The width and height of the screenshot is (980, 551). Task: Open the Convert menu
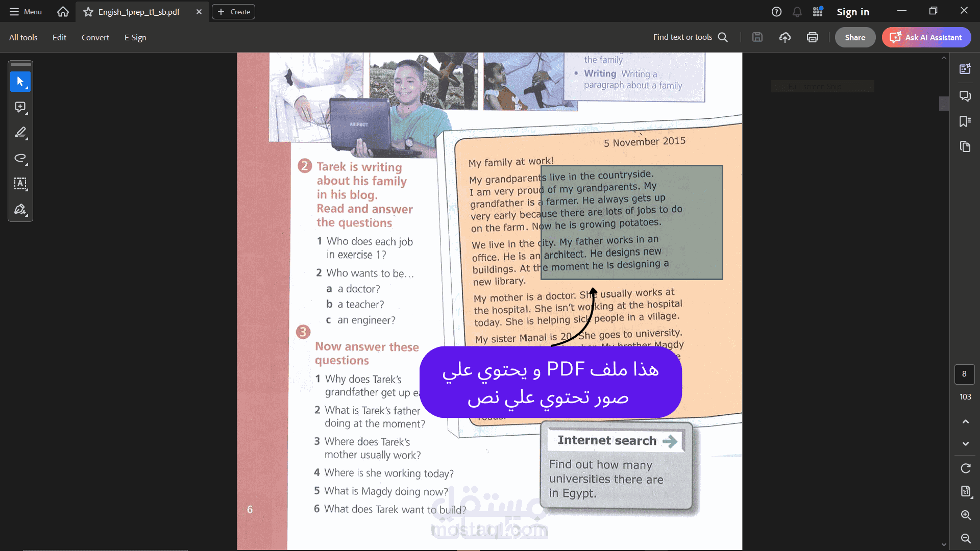pos(95,37)
